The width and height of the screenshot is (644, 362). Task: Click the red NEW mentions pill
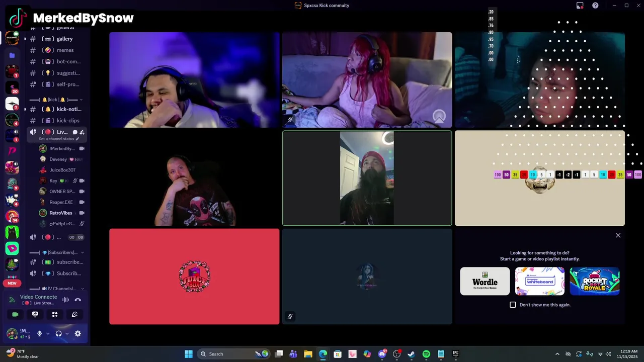coord(12,283)
